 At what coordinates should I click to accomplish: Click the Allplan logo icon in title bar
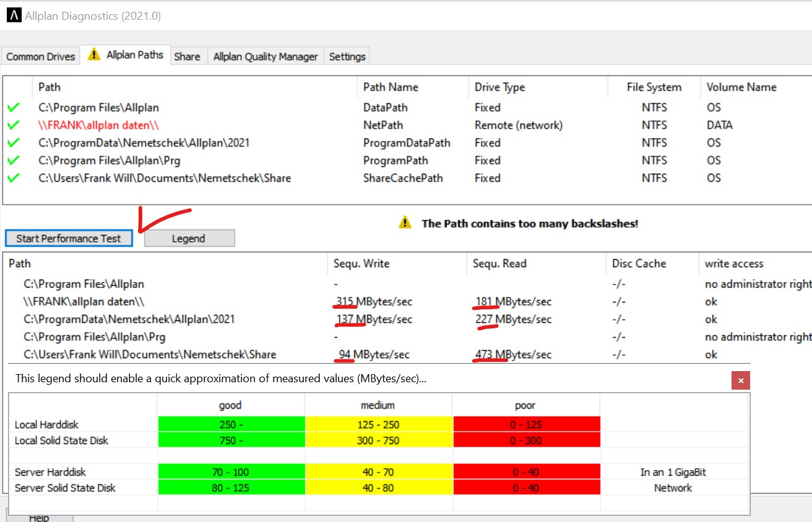14,16
